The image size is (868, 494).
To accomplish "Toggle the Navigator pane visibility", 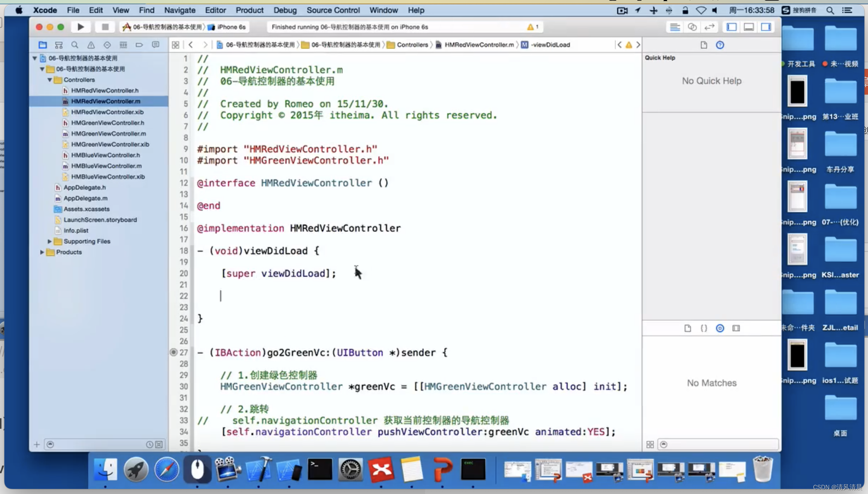I will tap(731, 27).
